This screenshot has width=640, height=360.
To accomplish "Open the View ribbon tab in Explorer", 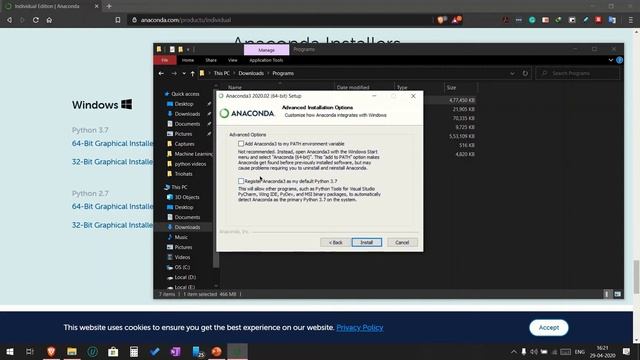I will point(233,60).
